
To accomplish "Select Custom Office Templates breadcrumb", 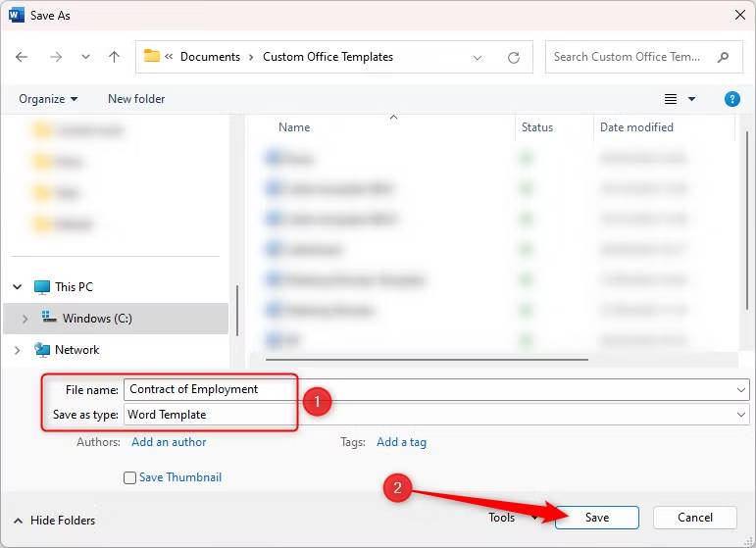I will (x=328, y=57).
